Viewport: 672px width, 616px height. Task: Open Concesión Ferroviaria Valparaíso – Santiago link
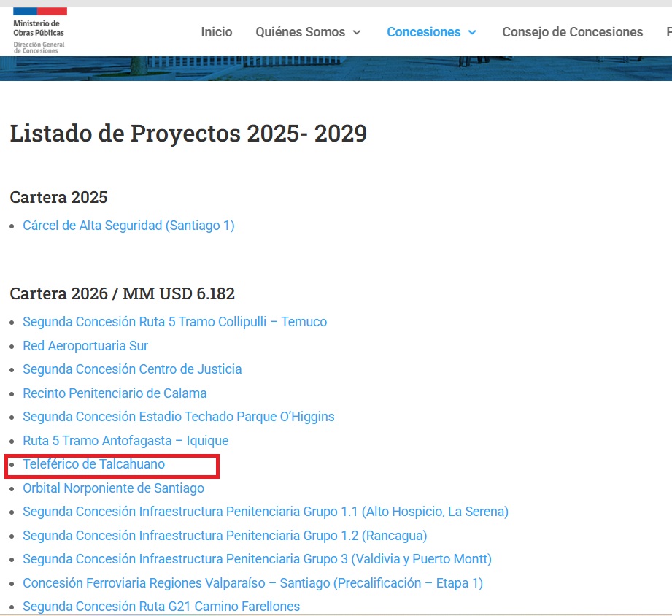click(252, 583)
